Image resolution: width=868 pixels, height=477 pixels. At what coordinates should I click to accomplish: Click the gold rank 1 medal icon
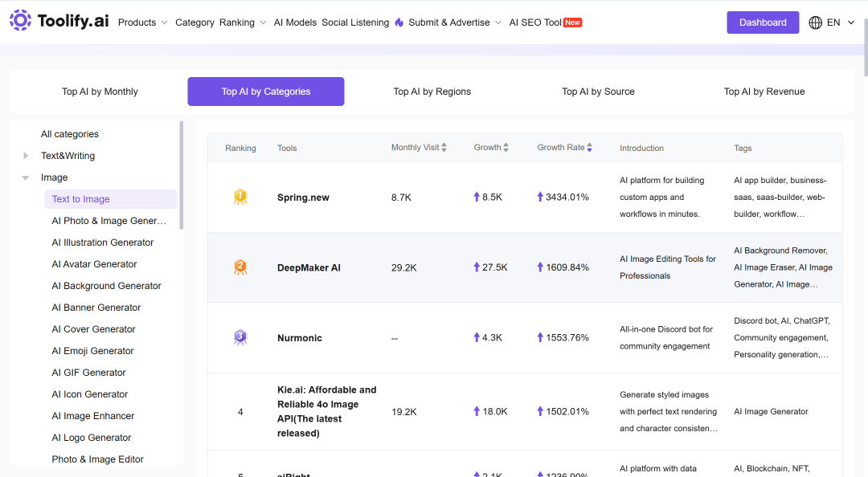[x=240, y=197]
